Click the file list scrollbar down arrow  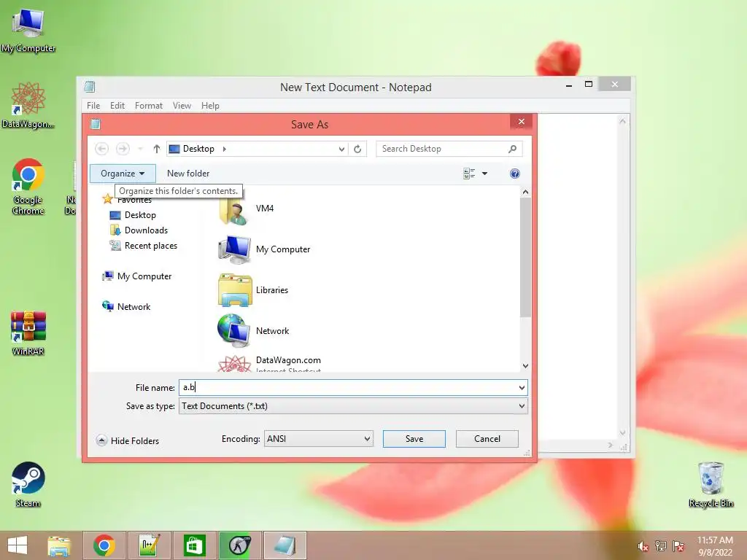[x=525, y=366]
